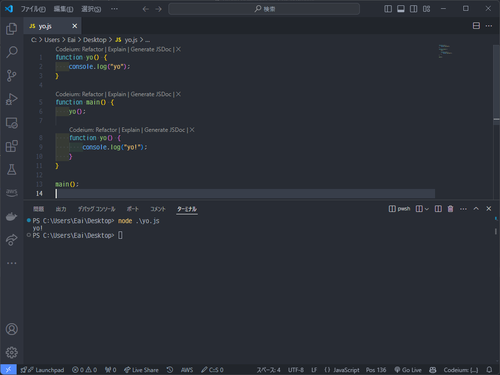Close the terminal panel

489,209
